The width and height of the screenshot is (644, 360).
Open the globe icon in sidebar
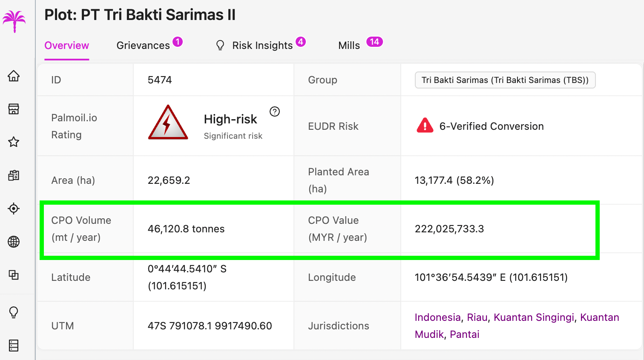coord(14,242)
